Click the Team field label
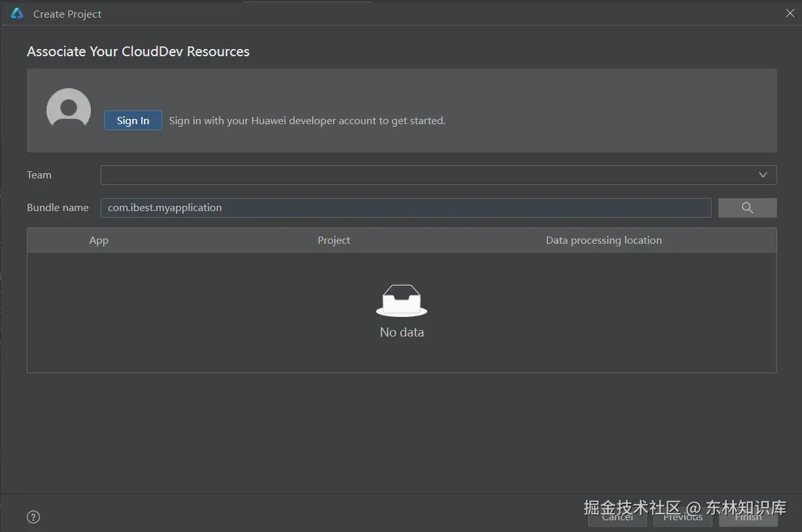The width and height of the screenshot is (802, 532). point(39,175)
